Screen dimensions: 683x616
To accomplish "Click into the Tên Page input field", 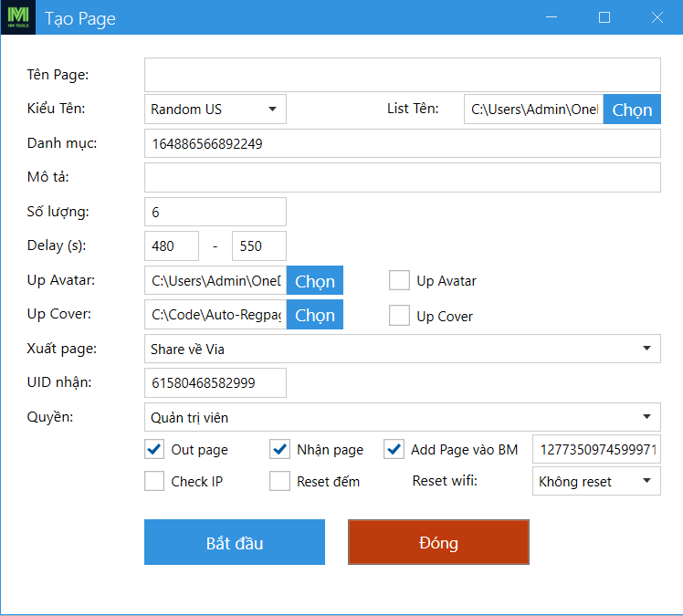I will (x=402, y=75).
